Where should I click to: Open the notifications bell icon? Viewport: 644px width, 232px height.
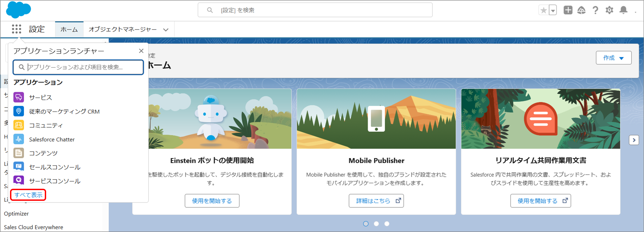[623, 10]
